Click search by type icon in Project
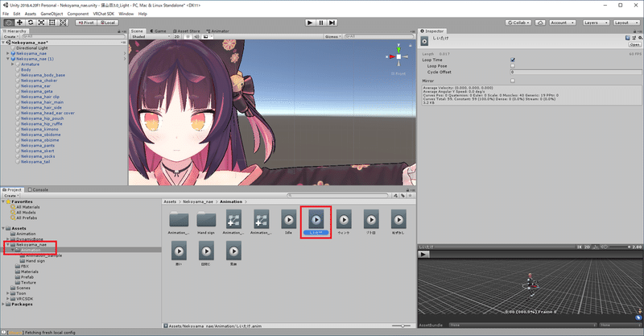 [x=395, y=196]
